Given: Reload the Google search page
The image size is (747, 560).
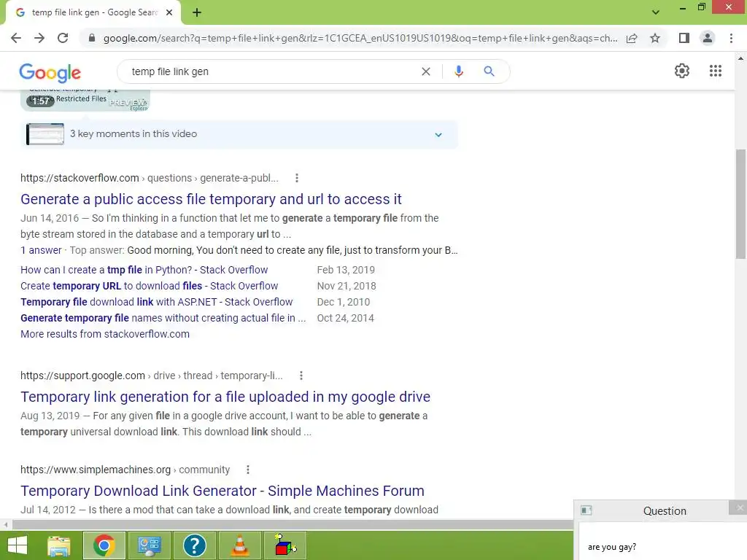Looking at the screenshot, I should (63, 38).
